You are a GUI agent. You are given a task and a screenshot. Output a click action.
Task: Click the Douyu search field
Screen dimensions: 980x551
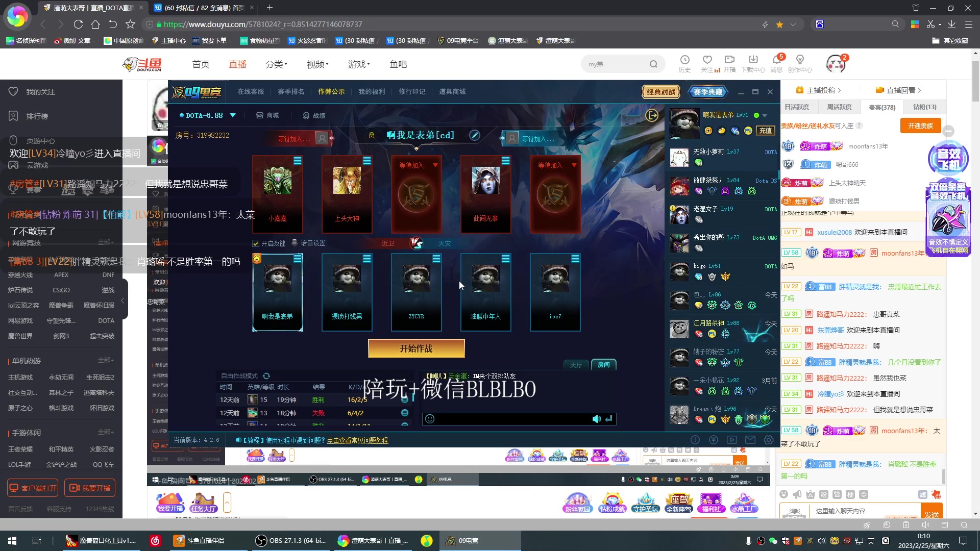pos(615,64)
